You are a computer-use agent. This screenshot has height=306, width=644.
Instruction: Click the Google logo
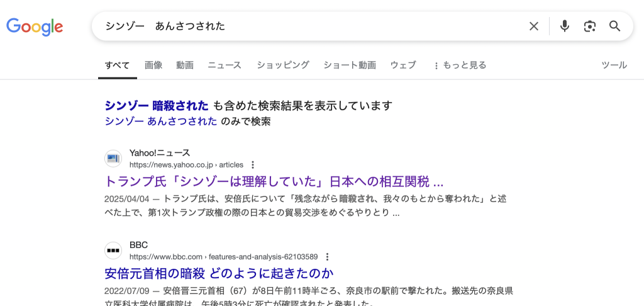coord(35,27)
